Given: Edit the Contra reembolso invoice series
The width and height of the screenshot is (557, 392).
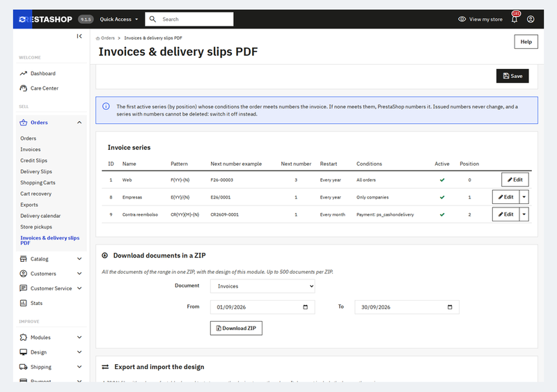Looking at the screenshot, I should click(506, 214).
